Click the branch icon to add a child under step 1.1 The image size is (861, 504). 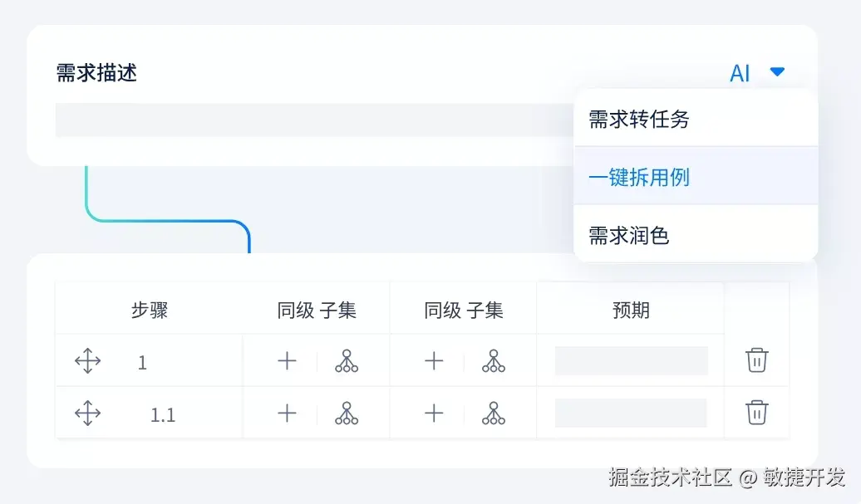pyautogui.click(x=347, y=413)
